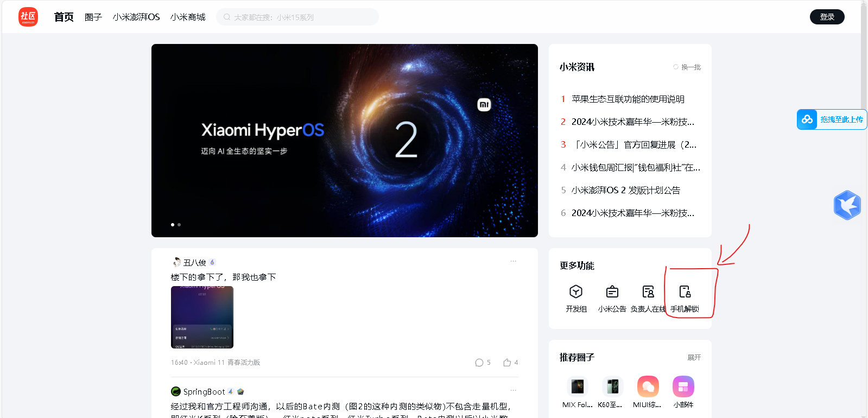Click the 更多功能 heading
Screen dimensions: 868x418
[x=577, y=266]
